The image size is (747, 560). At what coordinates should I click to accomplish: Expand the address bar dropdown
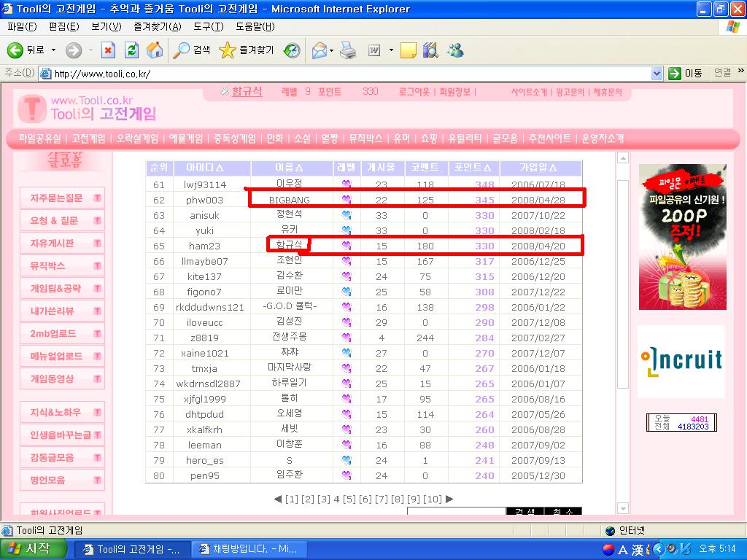click(x=657, y=74)
